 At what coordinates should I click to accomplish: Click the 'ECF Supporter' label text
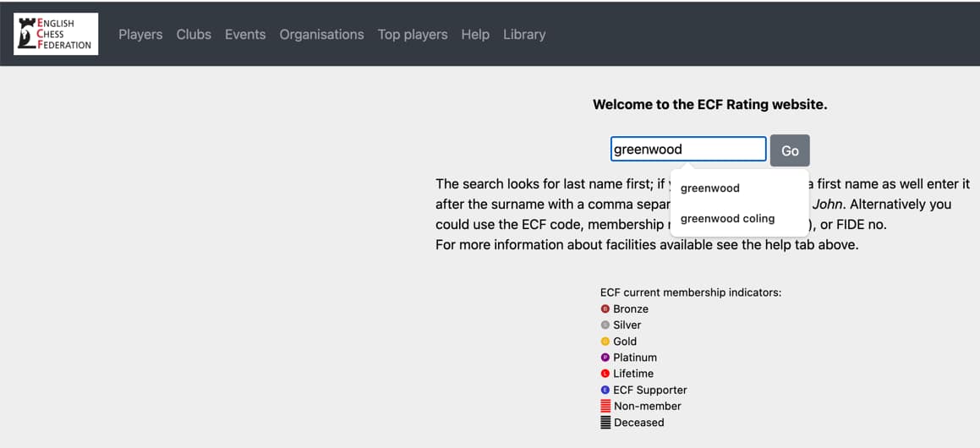pyautogui.click(x=650, y=390)
